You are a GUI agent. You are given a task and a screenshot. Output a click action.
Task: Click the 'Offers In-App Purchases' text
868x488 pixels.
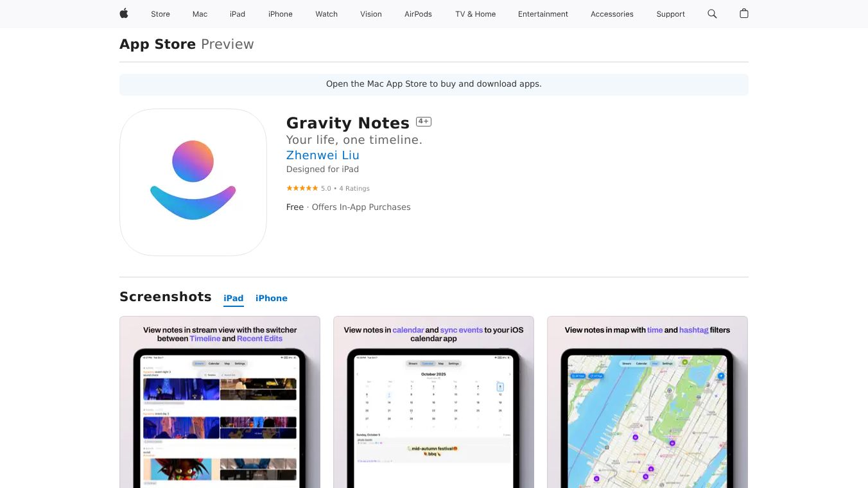[361, 207]
